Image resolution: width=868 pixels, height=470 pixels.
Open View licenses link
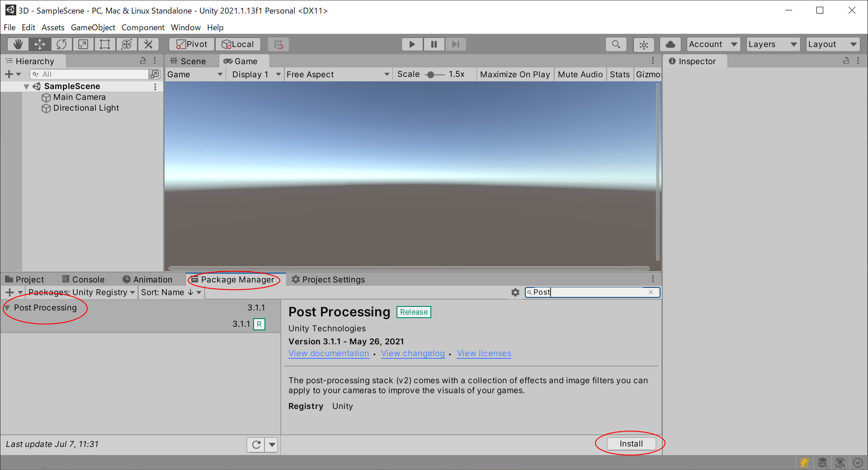[484, 353]
